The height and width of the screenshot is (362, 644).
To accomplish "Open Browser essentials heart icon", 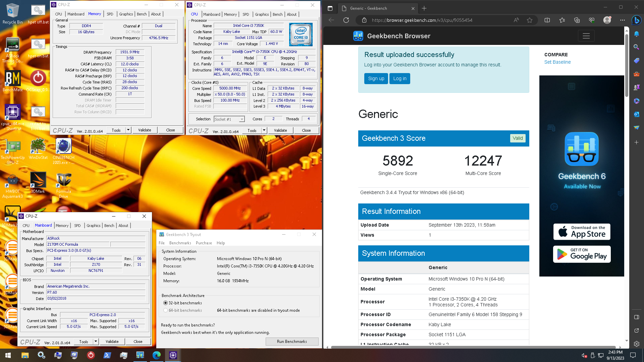I will click(x=592, y=20).
